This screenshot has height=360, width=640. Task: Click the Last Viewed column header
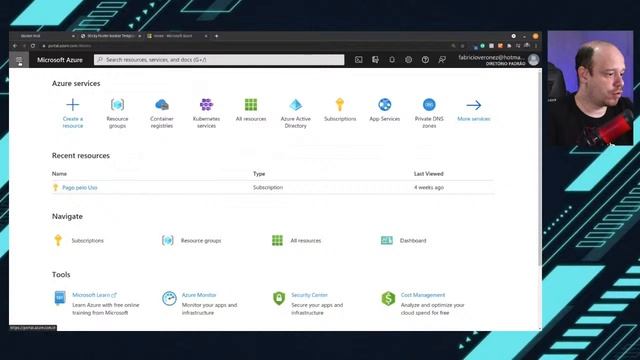click(429, 174)
